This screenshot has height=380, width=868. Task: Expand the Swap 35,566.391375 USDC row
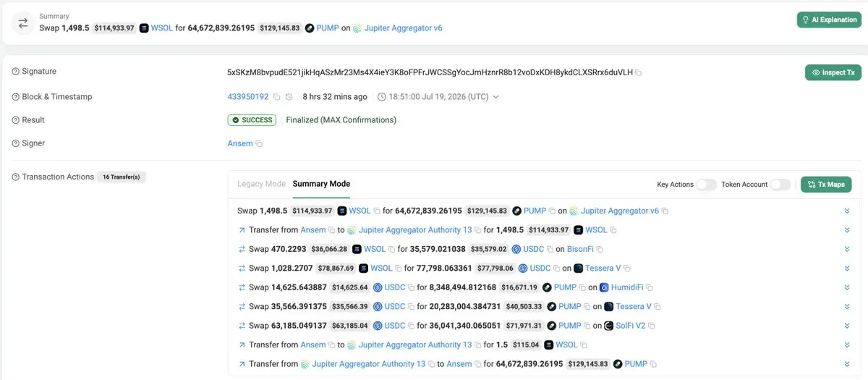pos(847,307)
